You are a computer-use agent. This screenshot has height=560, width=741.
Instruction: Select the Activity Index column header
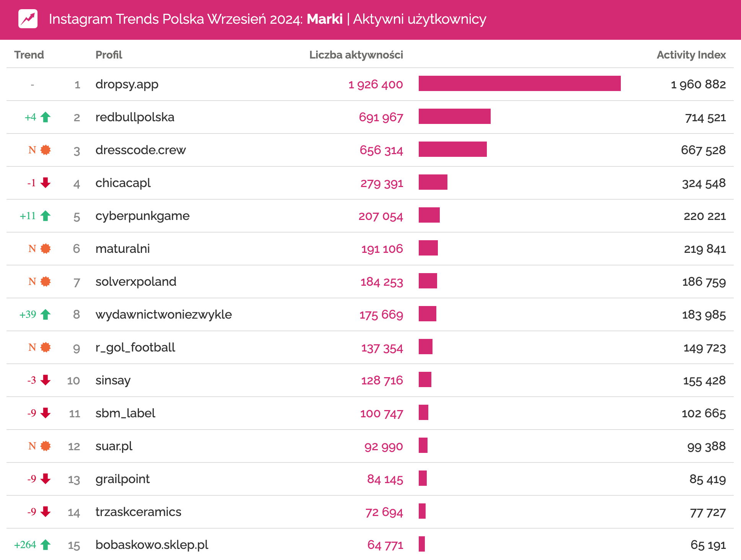point(691,55)
